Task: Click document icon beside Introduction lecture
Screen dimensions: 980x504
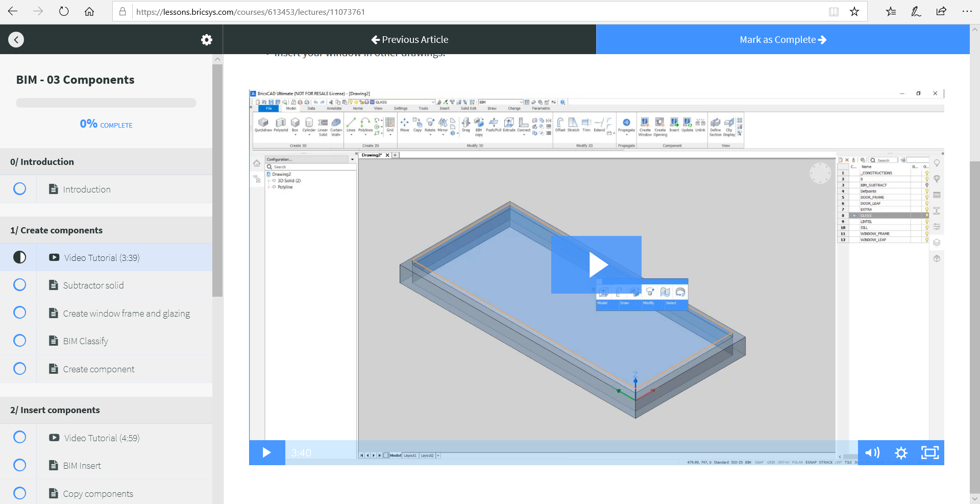Action: 53,189
